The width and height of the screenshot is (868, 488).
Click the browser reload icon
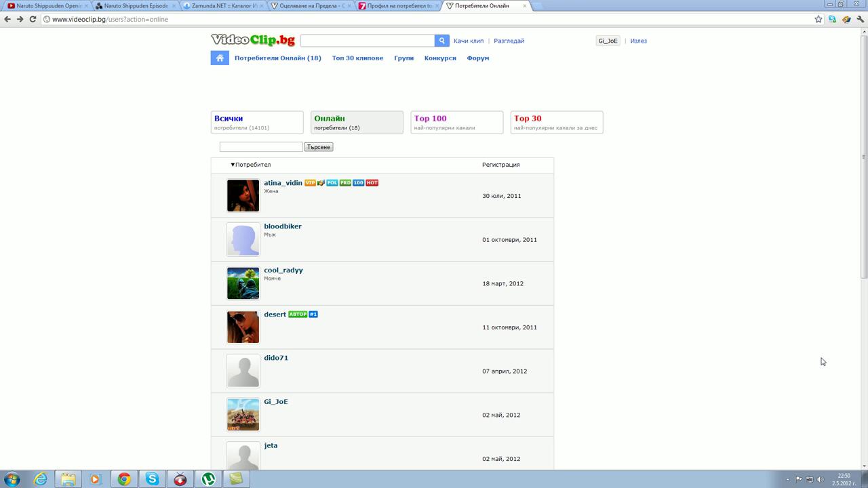tap(33, 19)
